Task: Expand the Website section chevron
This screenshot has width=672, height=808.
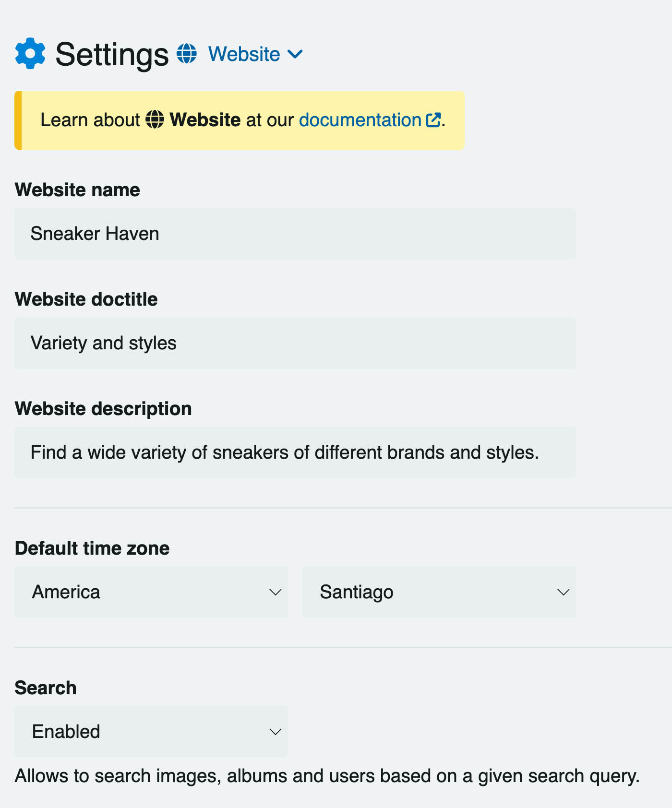Action: coord(295,54)
